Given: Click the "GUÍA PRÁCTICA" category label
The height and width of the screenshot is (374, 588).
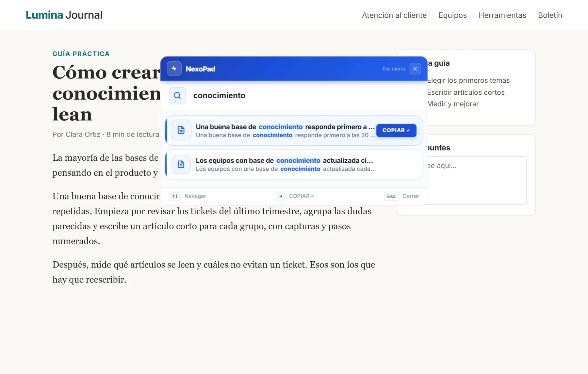Looking at the screenshot, I should pyautogui.click(x=81, y=54).
